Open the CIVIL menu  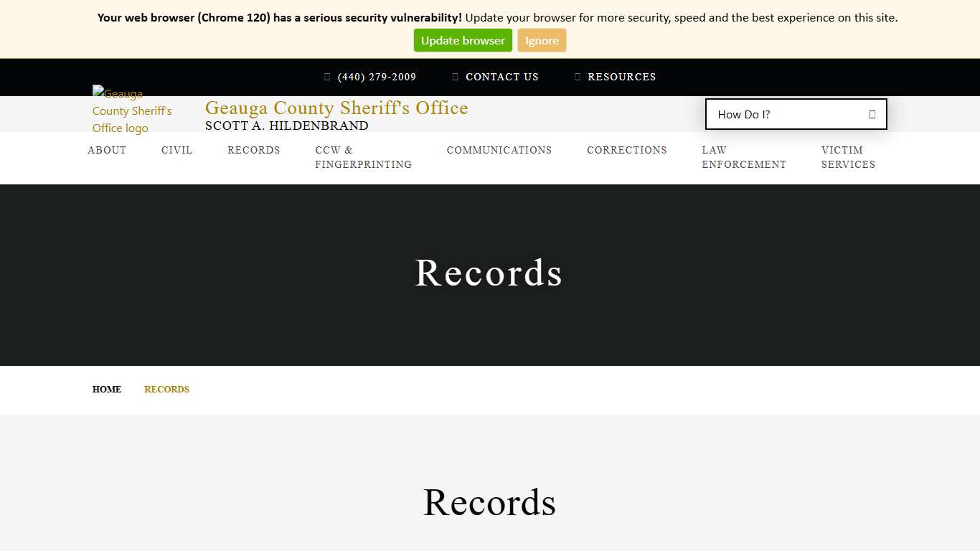click(x=176, y=150)
